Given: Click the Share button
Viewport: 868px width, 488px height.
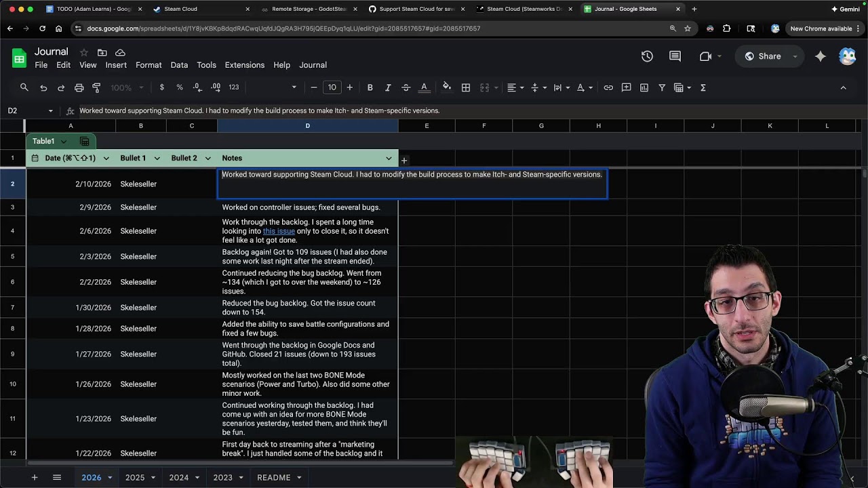Looking at the screenshot, I should point(763,56).
